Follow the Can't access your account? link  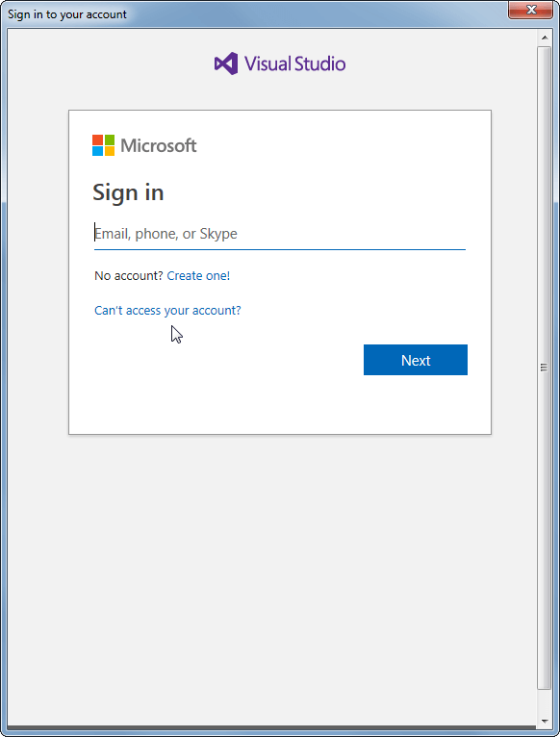point(167,310)
